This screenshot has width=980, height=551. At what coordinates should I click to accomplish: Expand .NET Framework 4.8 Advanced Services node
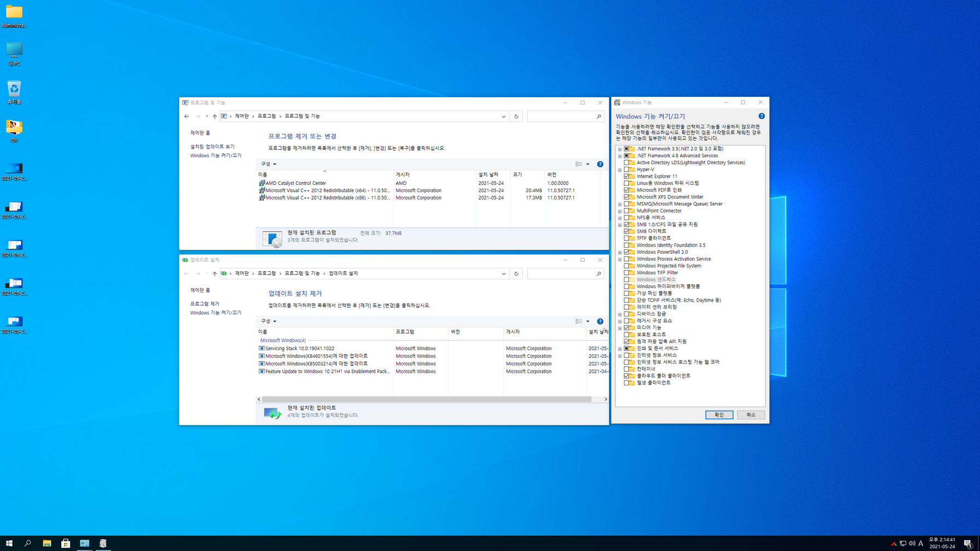pyautogui.click(x=620, y=156)
